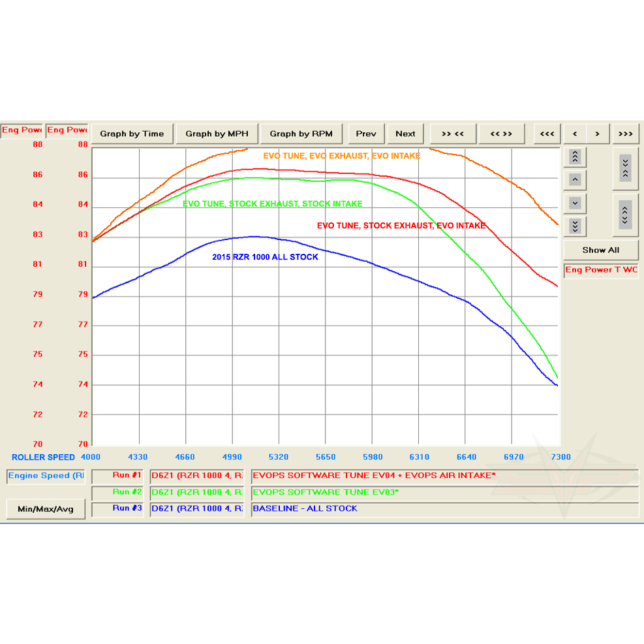Click the single up-arrow scale icon

[575, 179]
